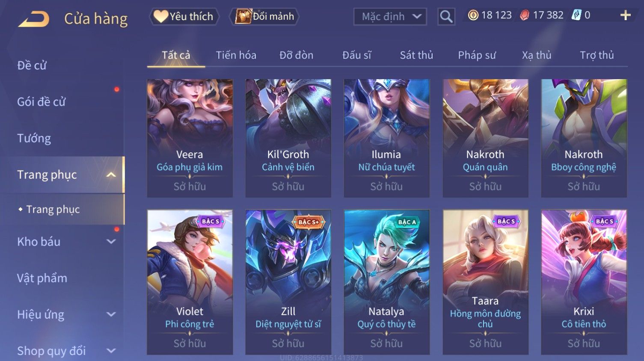Open the search magnifier icon
The image size is (644, 361).
[446, 17]
